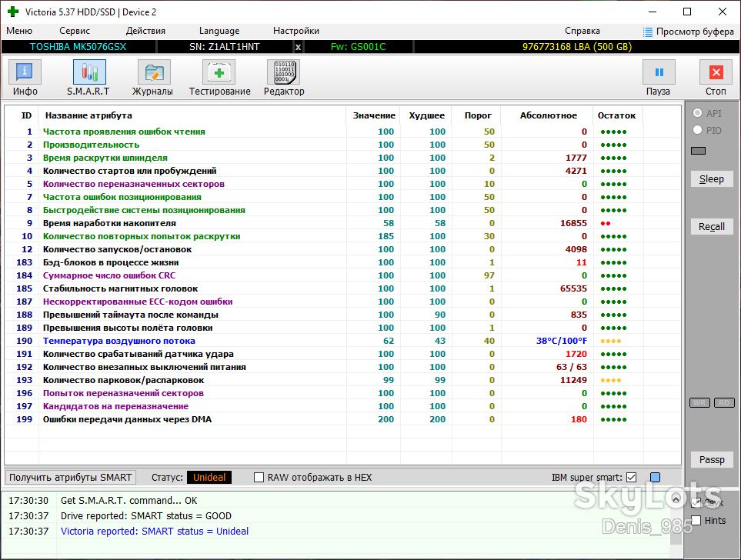Select the Ошибки передачи данных через DMA row

[x=343, y=419]
